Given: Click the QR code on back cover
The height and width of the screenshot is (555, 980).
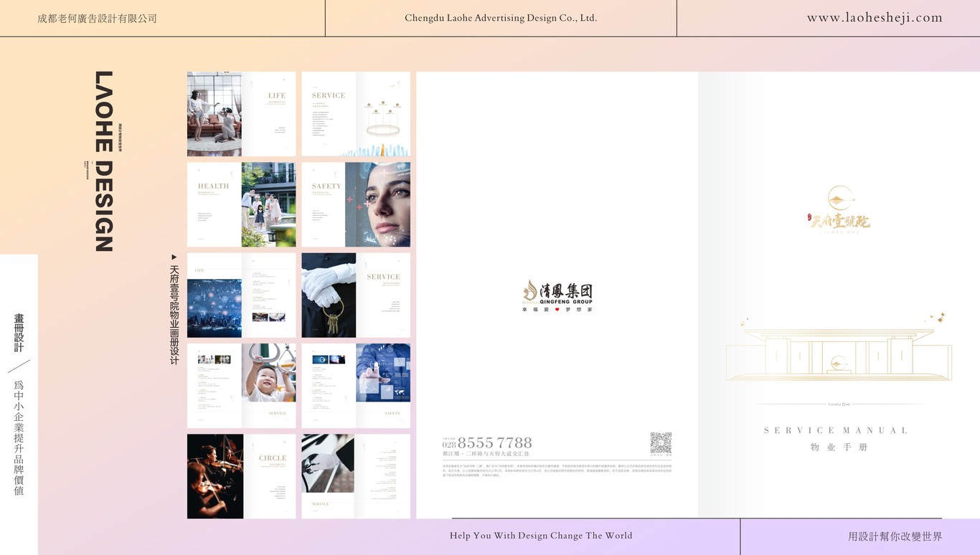Looking at the screenshot, I should [661, 442].
